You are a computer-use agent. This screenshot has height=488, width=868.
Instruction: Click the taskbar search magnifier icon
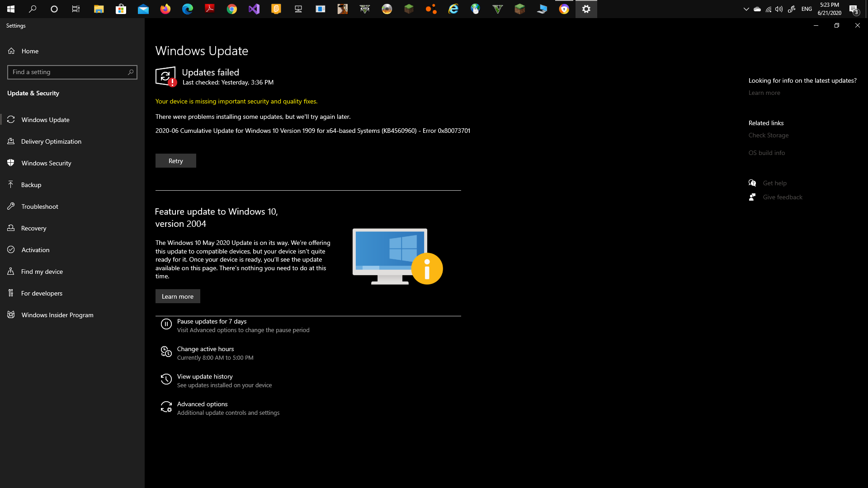pos(33,9)
